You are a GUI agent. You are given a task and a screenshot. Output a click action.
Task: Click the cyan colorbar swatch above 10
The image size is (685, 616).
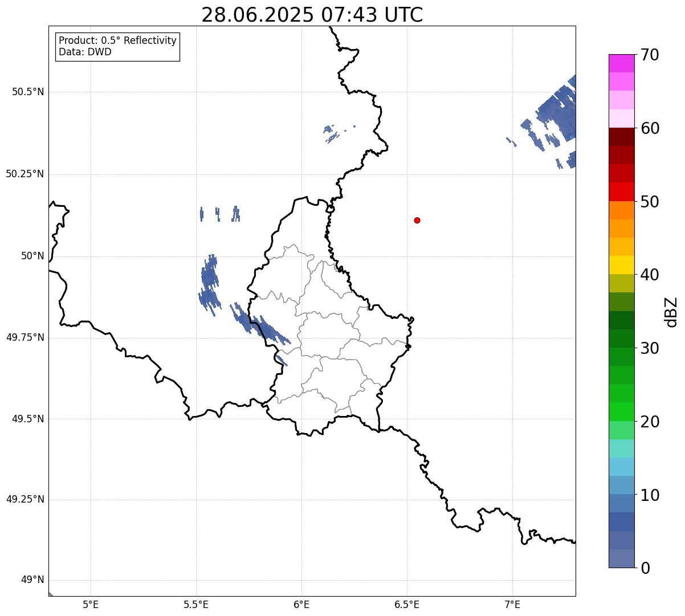[621, 467]
